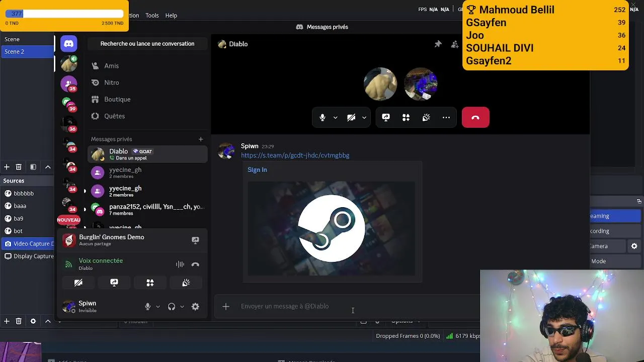This screenshot has width=644, height=362.
Task: Open the Tools menu in OBS
Action: click(152, 16)
